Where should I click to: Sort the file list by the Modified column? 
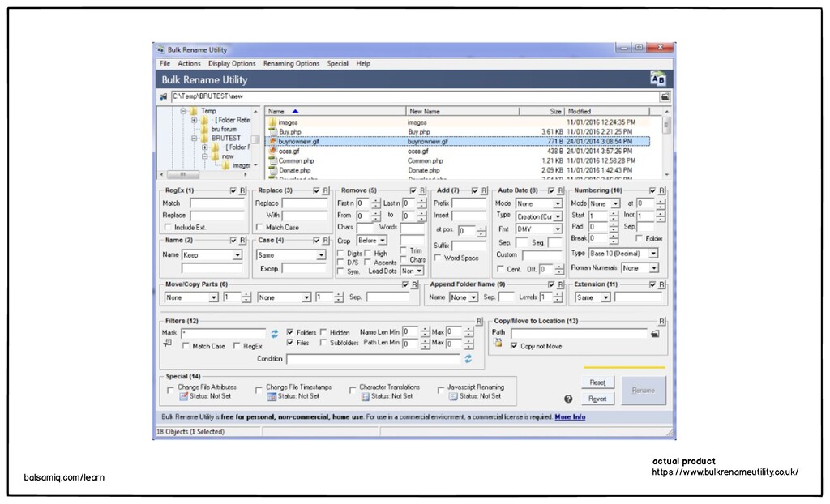606,111
